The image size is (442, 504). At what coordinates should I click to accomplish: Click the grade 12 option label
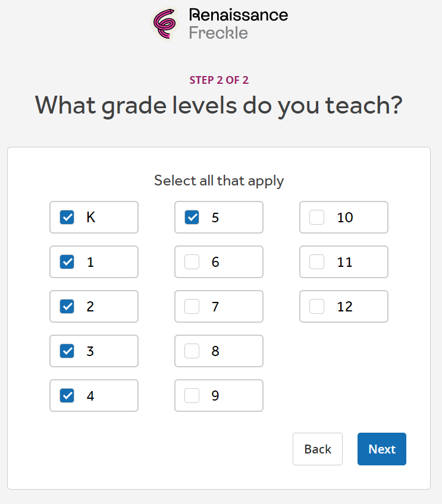pos(345,307)
